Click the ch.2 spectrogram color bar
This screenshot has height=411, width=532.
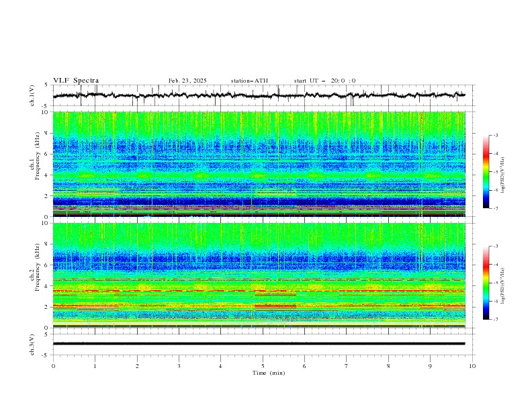tap(486, 283)
